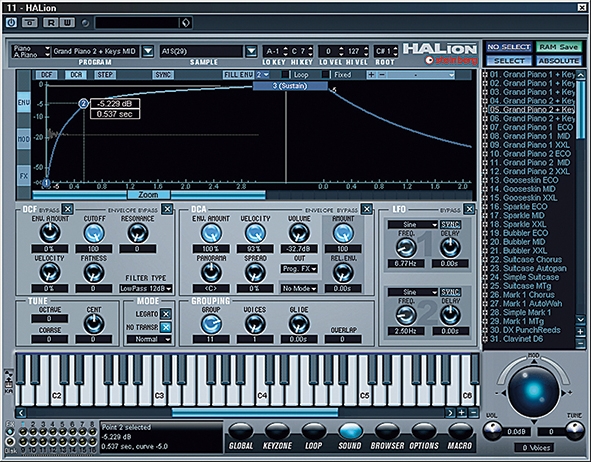The height and width of the screenshot is (462, 591).
Task: Open the MACRO page
Action: pyautogui.click(x=460, y=432)
